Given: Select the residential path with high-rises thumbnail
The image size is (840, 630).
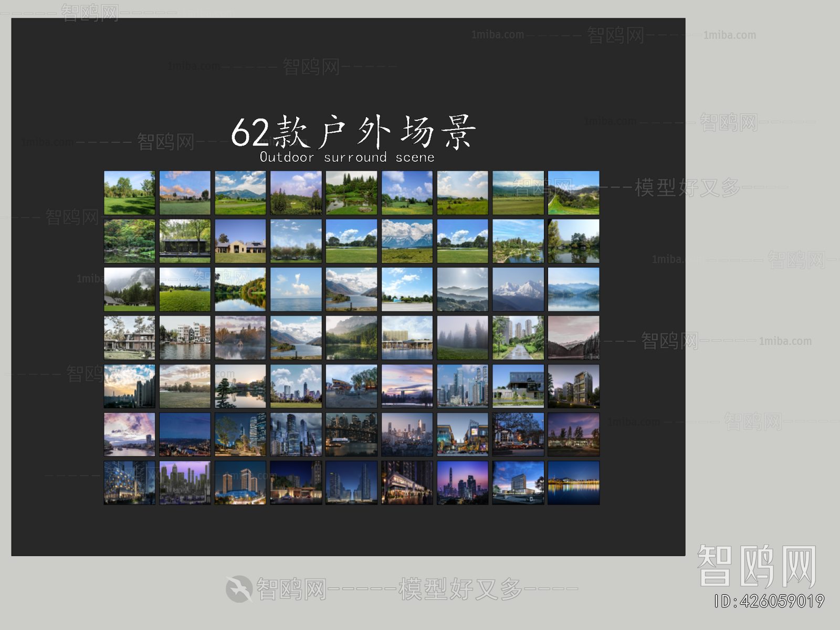Looking at the screenshot, I should (x=518, y=338).
